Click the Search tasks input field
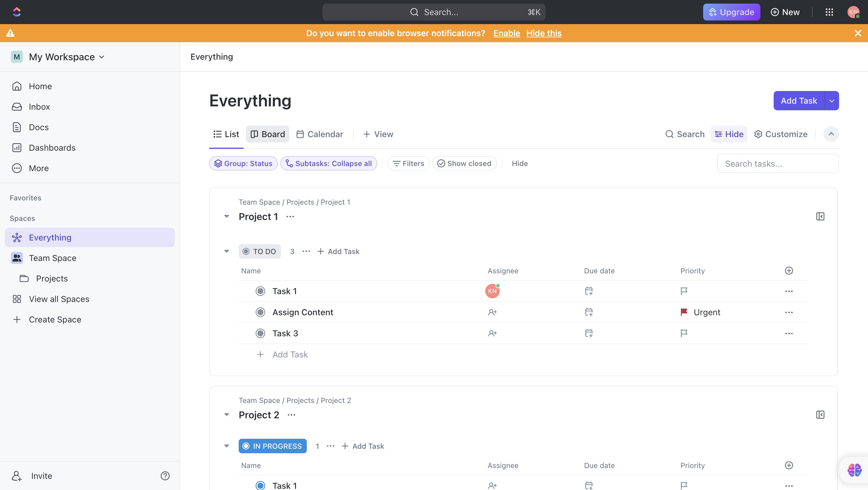The height and width of the screenshot is (490, 868). click(x=778, y=163)
